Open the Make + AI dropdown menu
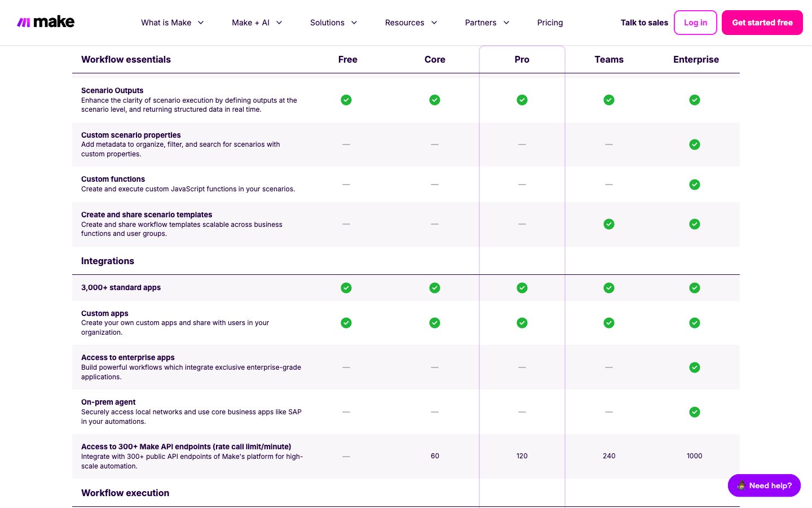812x508 pixels. tap(257, 23)
